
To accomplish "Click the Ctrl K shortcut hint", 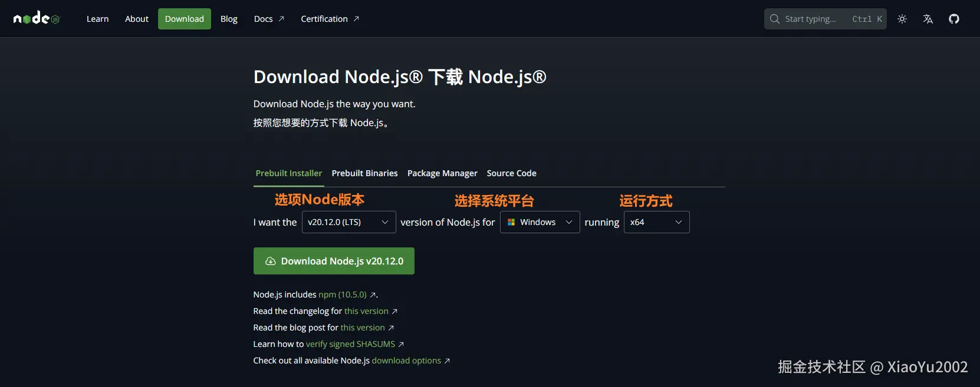I will [x=867, y=19].
